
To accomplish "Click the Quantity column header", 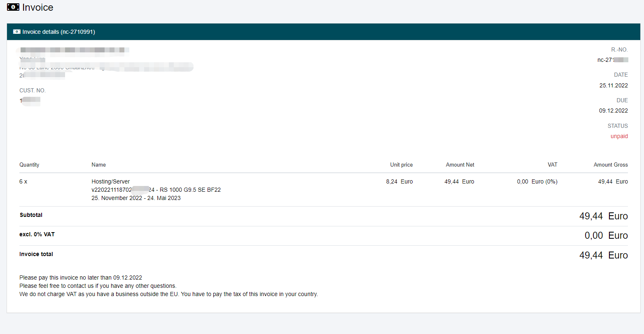I will click(29, 165).
